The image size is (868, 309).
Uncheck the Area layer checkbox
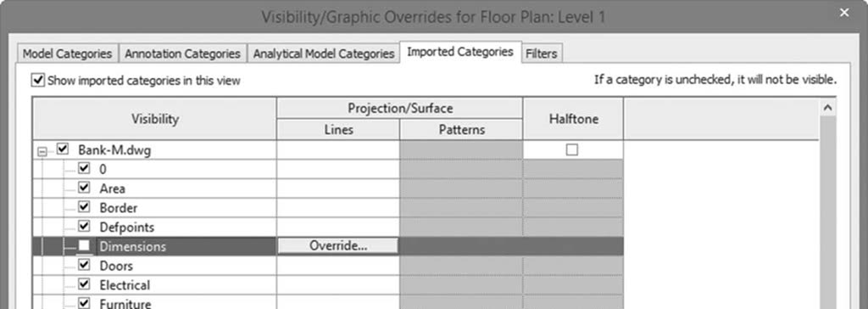click(x=84, y=188)
